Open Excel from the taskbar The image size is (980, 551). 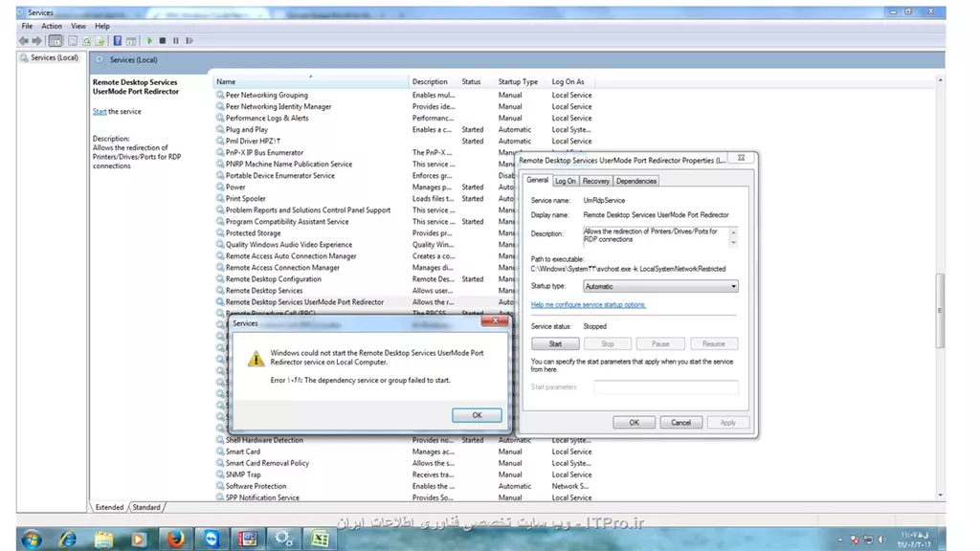tap(320, 539)
